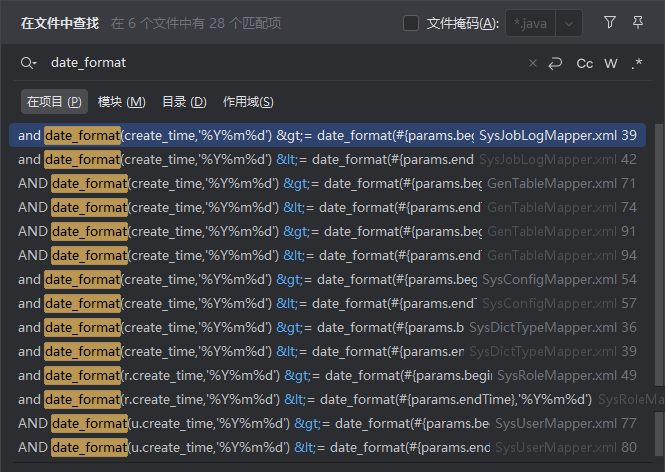Click the date_format search input field
The height and width of the screenshot is (472, 665).
(x=284, y=63)
